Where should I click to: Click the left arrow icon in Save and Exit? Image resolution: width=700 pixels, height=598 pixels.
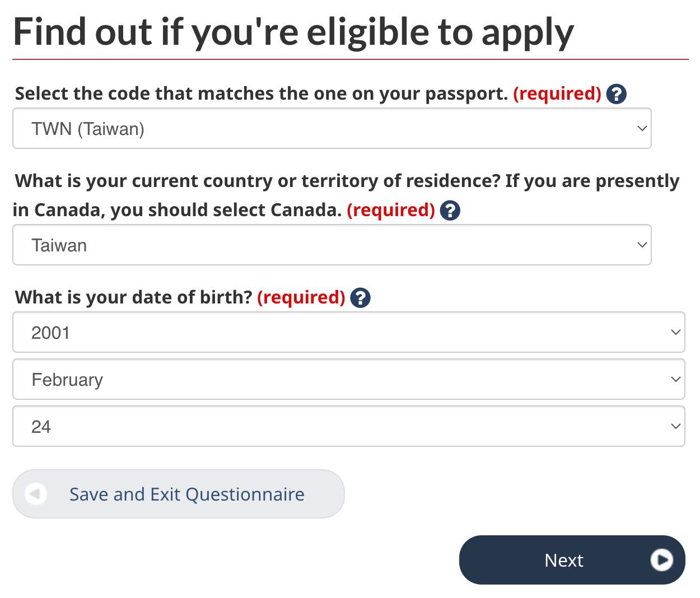point(36,494)
